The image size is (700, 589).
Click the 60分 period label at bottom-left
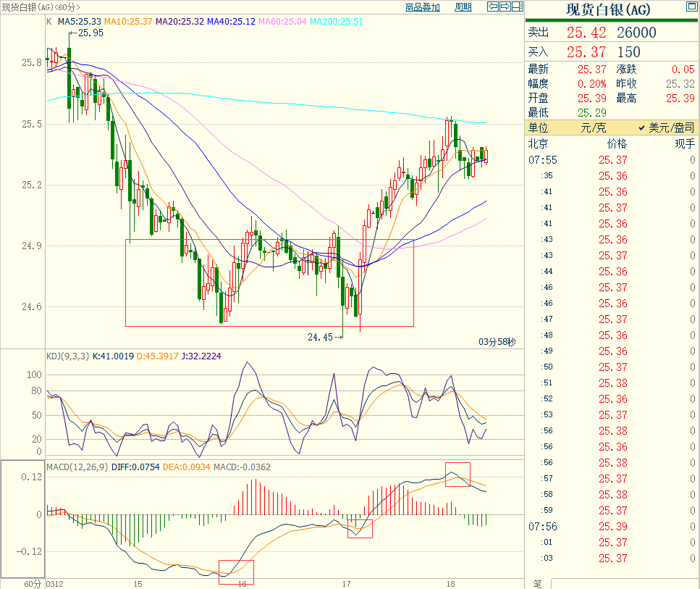33,583
